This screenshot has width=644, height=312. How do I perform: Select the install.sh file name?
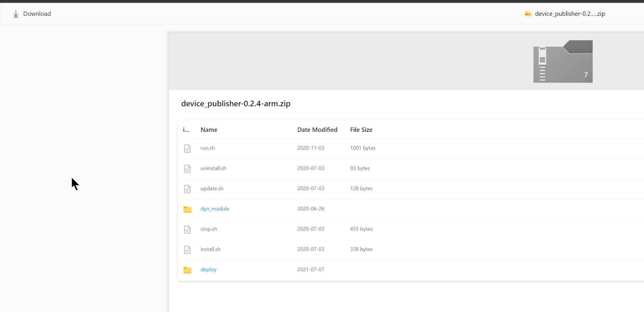(x=211, y=249)
